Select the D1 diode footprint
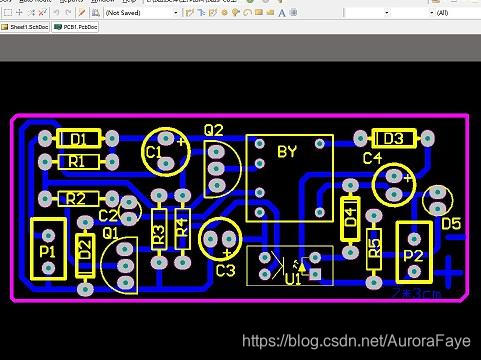Viewport: 481px width, 360px height. 79,139
